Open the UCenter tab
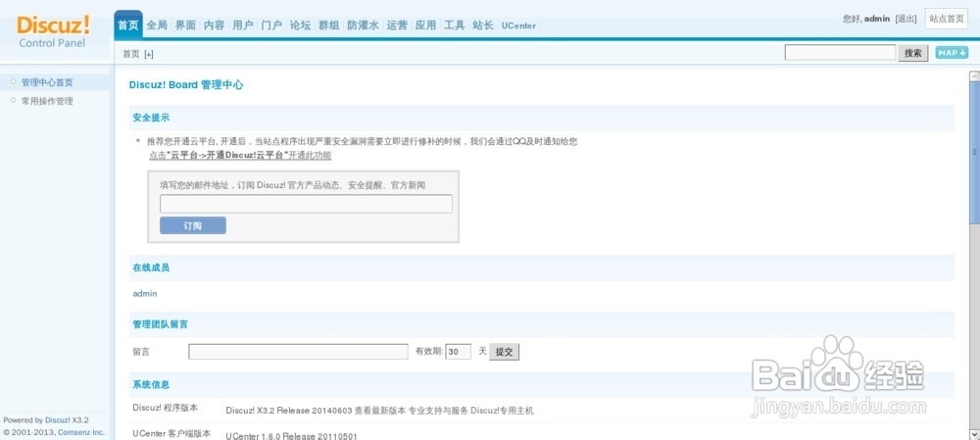 coord(518,25)
